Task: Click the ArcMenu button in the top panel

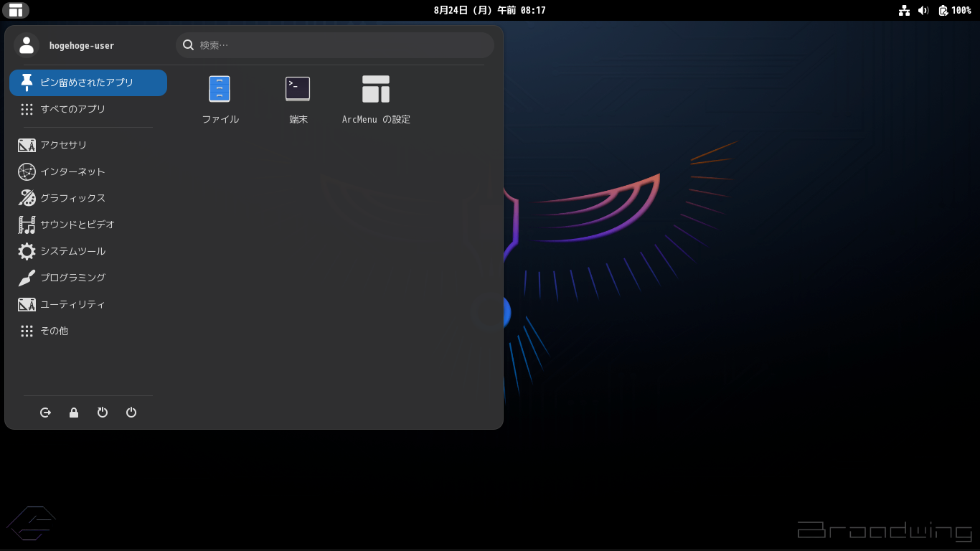Action: (16, 10)
